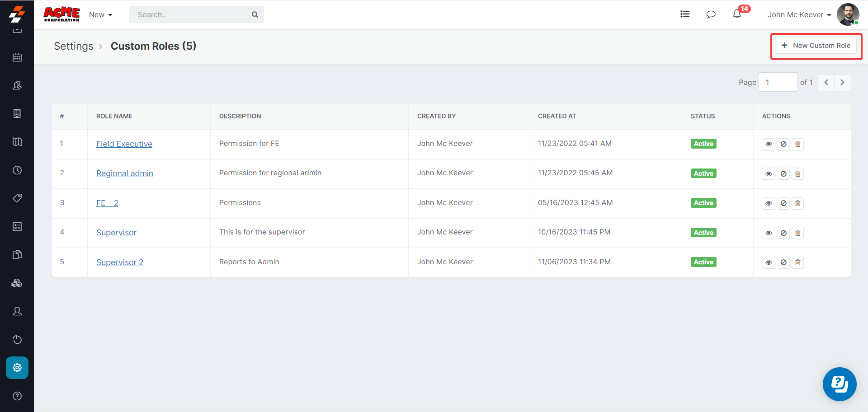The width and height of the screenshot is (868, 412).
Task: Click the list view icon in header
Action: coord(685,14)
